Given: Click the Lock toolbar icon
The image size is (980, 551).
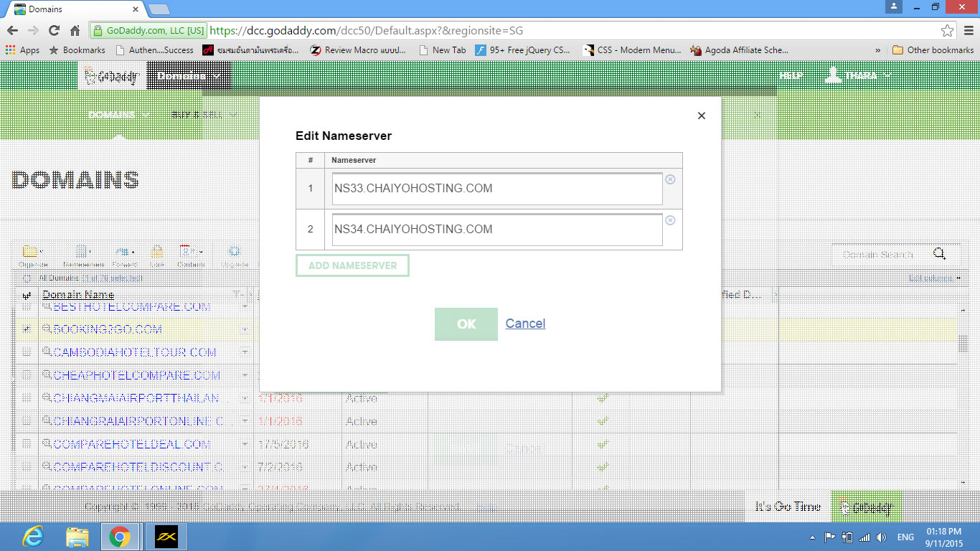Looking at the screenshot, I should click(157, 252).
